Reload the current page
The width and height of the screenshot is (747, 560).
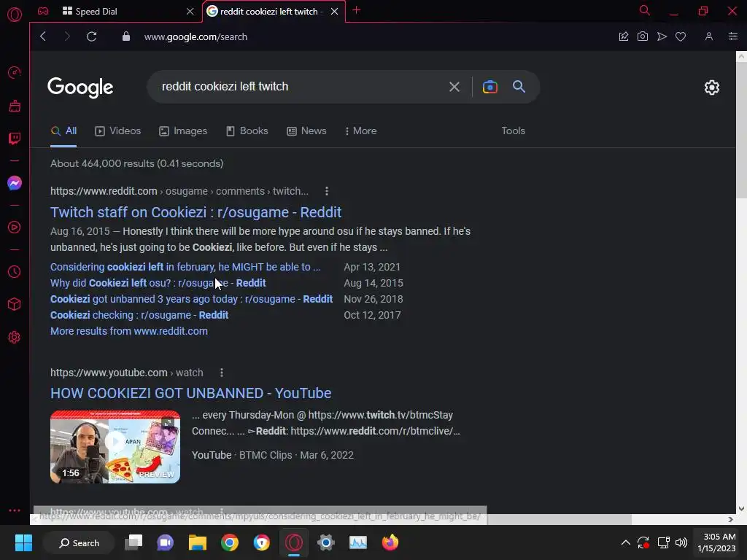[x=91, y=36]
